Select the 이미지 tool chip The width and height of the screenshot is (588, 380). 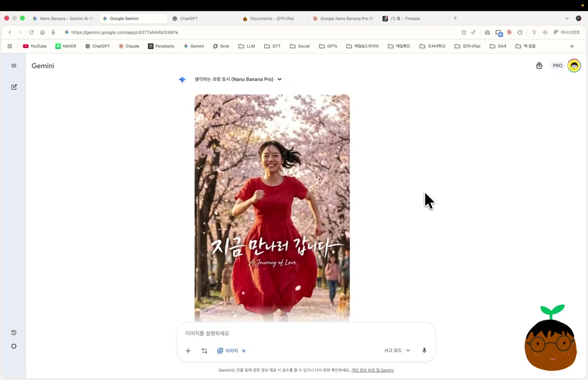[227, 351]
